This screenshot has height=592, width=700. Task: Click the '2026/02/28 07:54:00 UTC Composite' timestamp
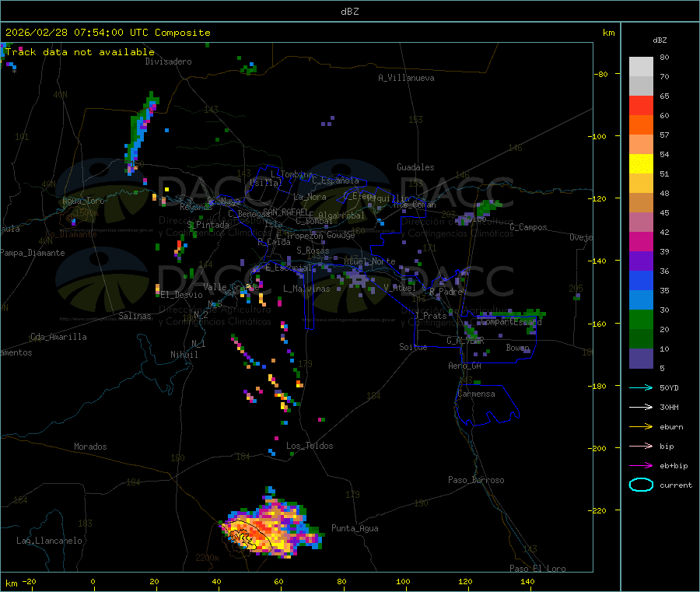[x=107, y=33]
